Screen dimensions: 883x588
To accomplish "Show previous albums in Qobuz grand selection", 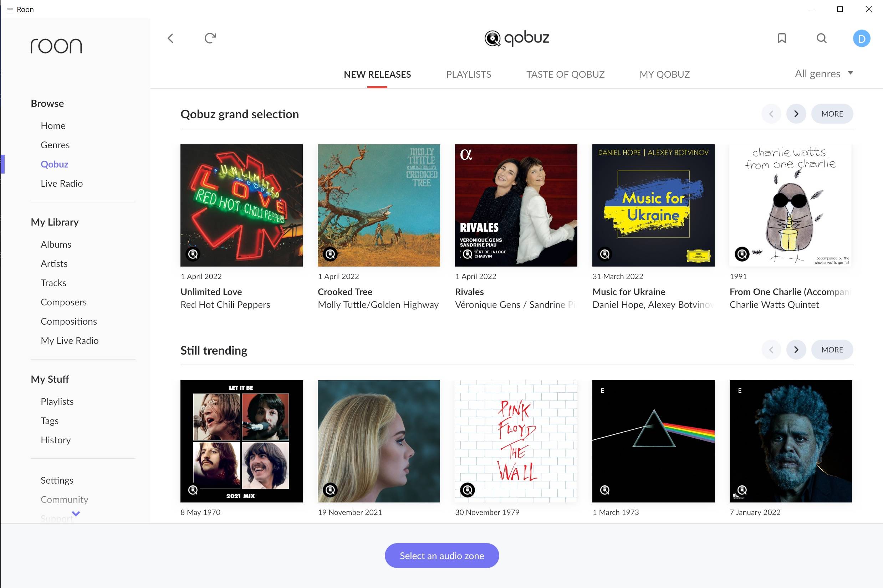I will [x=771, y=114].
